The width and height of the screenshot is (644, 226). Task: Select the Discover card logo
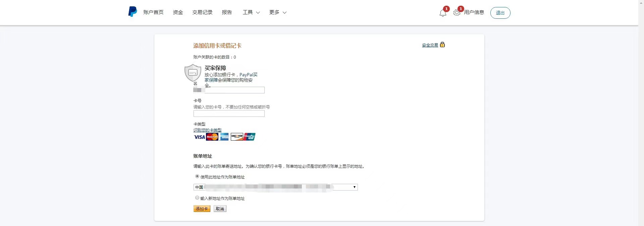pyautogui.click(x=237, y=137)
